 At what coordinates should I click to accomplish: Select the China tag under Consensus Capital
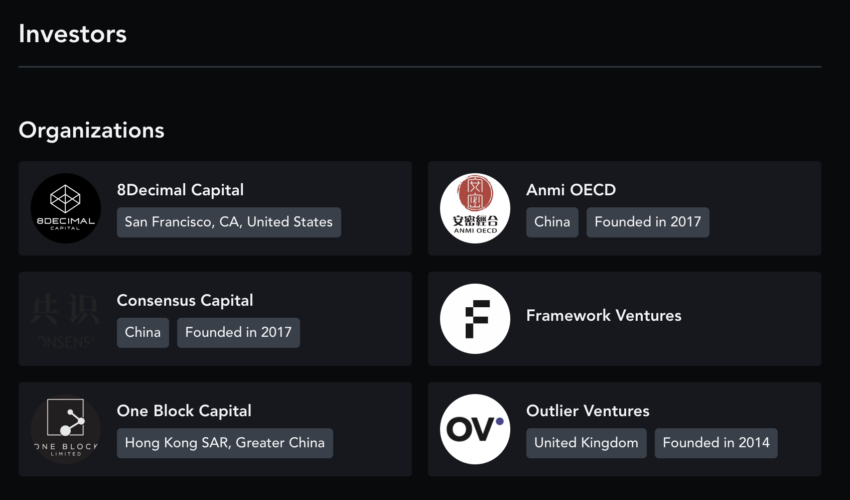point(143,333)
